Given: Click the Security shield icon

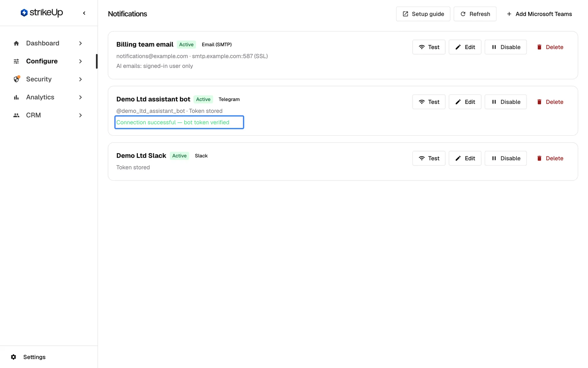Looking at the screenshot, I should coord(16,79).
